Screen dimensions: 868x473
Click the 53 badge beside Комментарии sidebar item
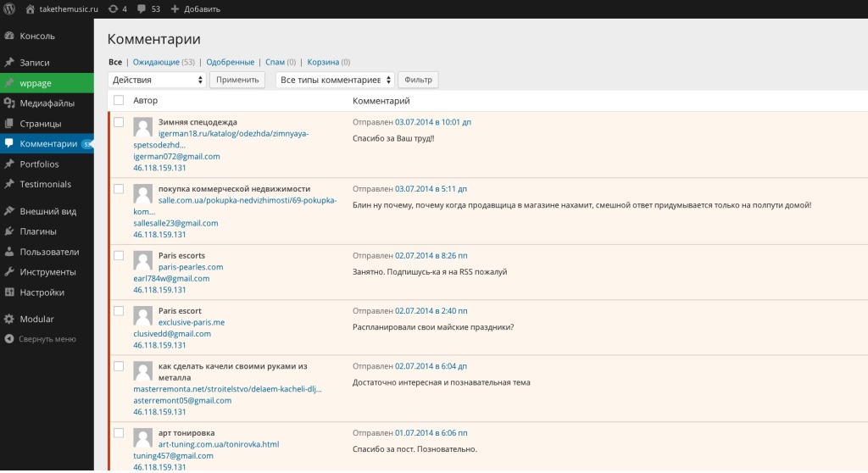point(87,144)
